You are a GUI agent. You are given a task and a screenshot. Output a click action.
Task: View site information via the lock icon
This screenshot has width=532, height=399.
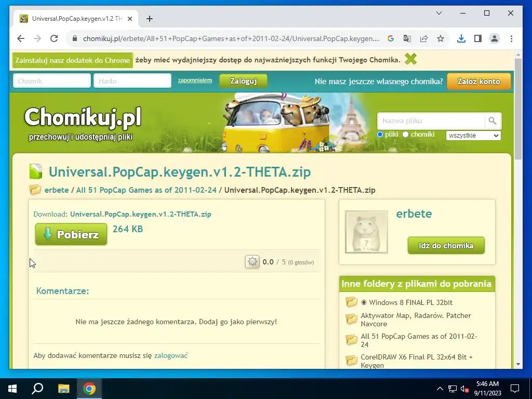[75, 38]
